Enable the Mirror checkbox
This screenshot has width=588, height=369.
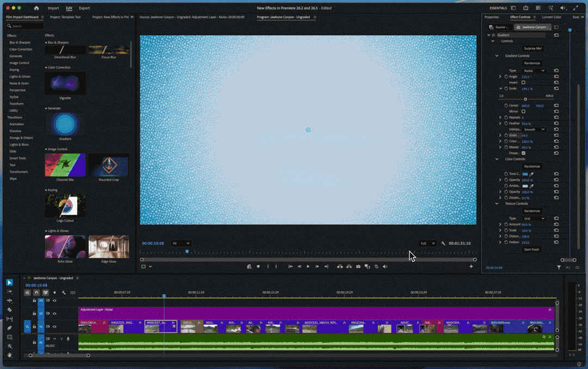point(524,112)
